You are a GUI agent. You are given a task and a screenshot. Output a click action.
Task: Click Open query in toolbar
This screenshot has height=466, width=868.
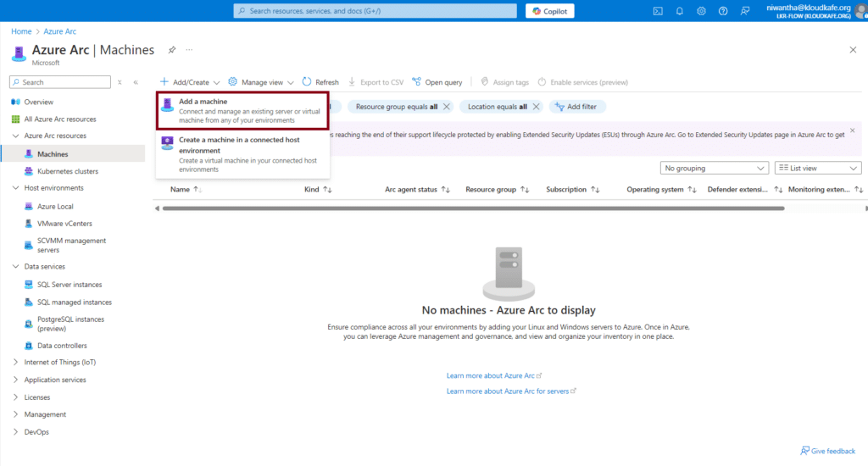[437, 82]
